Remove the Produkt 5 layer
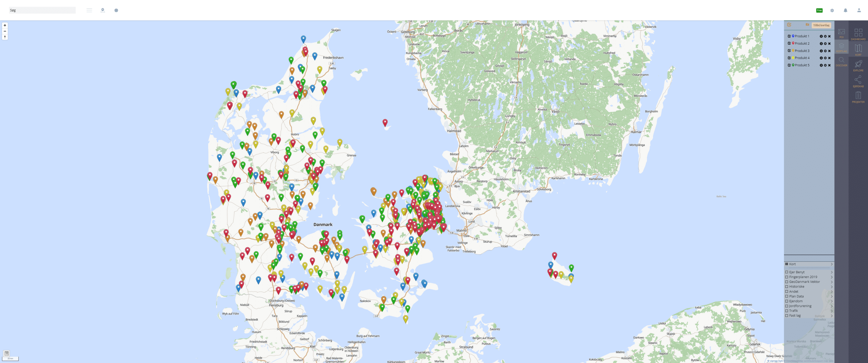 tap(829, 65)
